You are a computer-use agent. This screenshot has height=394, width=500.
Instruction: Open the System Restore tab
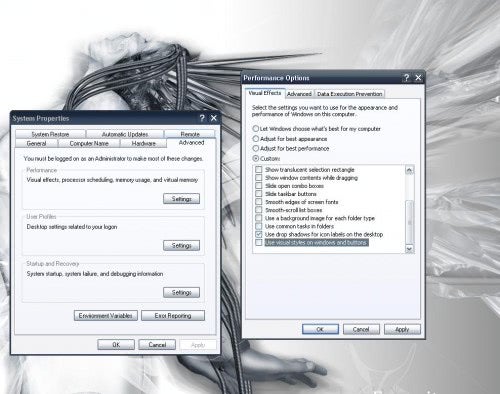(50, 134)
